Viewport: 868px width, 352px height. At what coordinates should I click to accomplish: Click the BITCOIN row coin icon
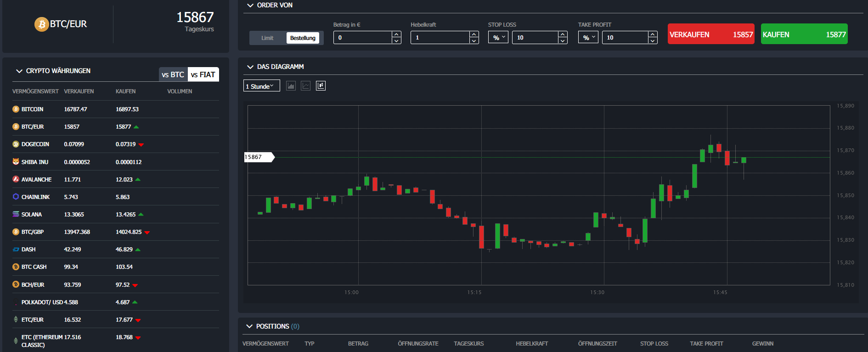16,109
